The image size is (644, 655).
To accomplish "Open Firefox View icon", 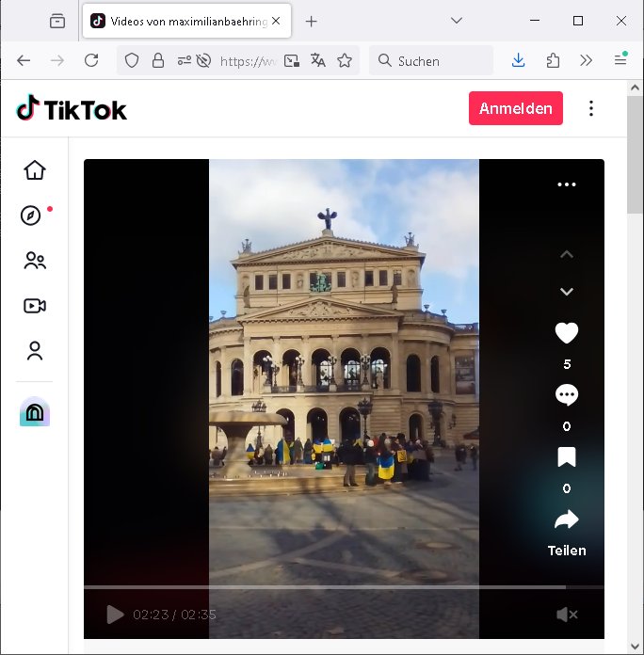I will pyautogui.click(x=57, y=21).
